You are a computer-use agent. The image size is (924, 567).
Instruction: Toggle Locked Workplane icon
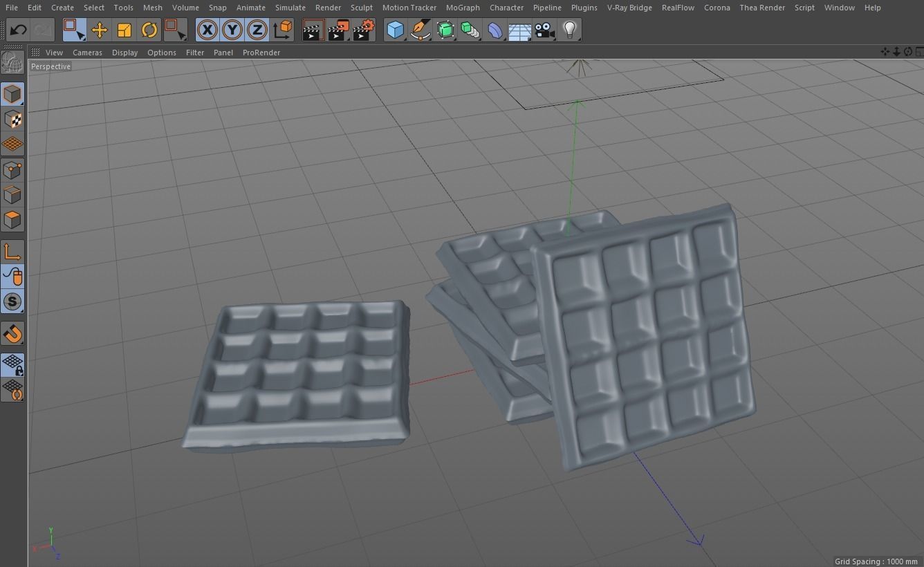point(12,365)
